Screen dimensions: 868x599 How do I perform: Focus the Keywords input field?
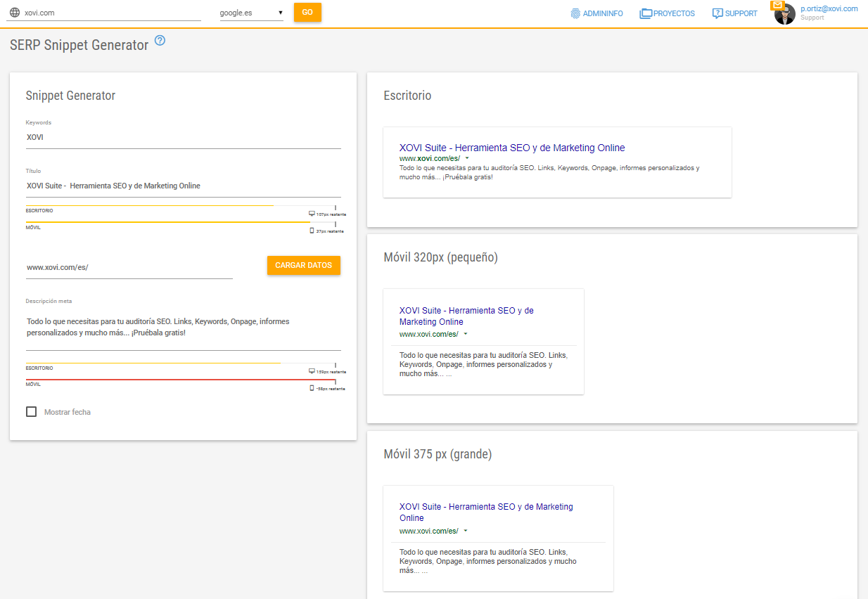pyautogui.click(x=184, y=138)
